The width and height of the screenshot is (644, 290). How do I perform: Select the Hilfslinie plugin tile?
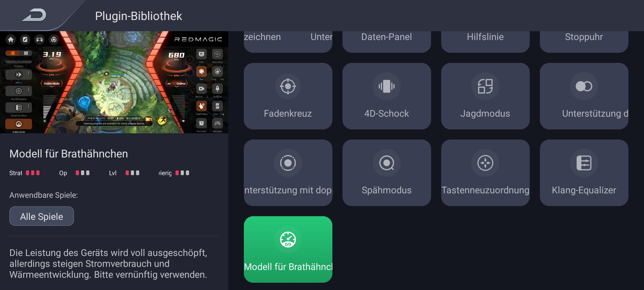pos(485,42)
